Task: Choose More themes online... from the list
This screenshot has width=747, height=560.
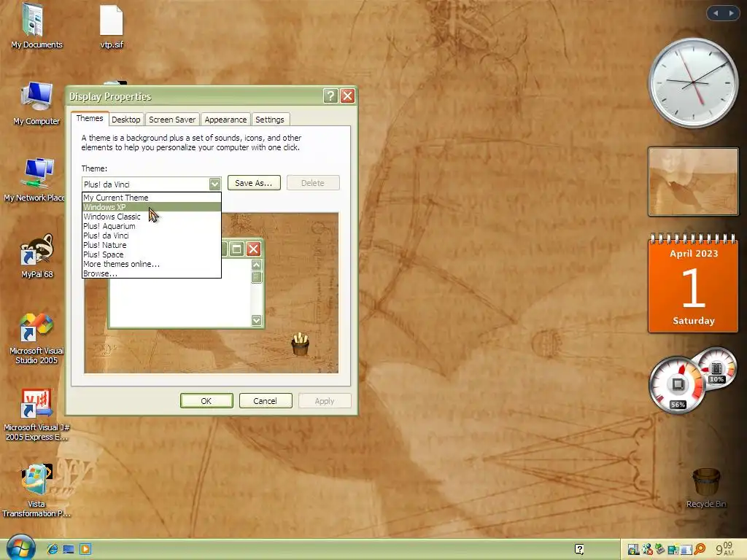Action: point(152,264)
